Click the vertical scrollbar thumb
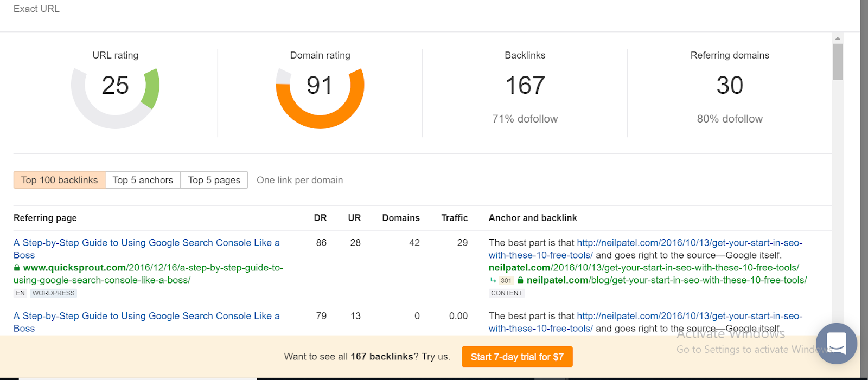 838,62
